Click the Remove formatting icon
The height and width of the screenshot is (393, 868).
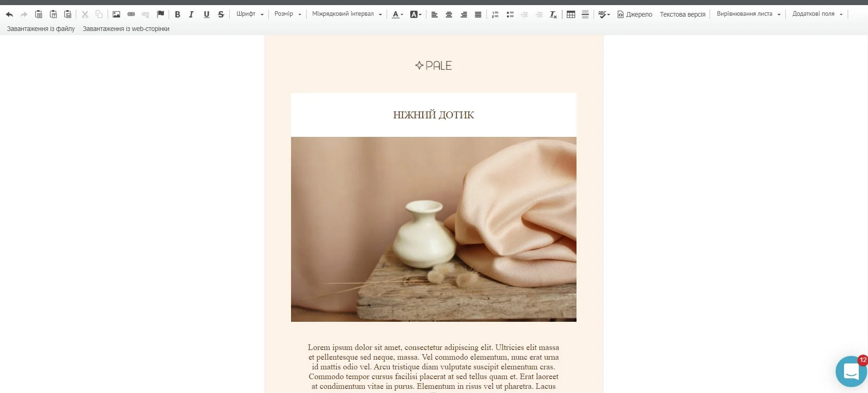point(553,14)
